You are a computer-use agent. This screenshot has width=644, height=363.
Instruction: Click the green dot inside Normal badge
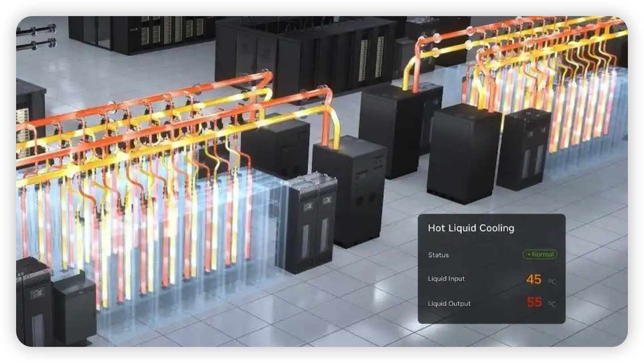tap(529, 255)
